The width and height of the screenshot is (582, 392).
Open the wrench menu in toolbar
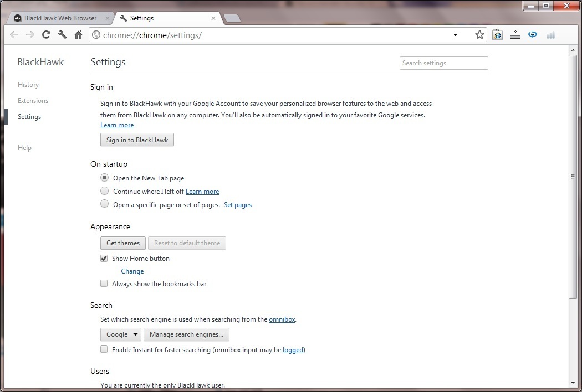coord(62,35)
